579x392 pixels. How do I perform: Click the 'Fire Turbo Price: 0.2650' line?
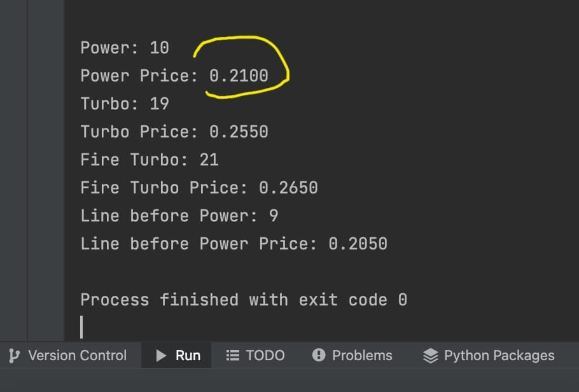199,188
